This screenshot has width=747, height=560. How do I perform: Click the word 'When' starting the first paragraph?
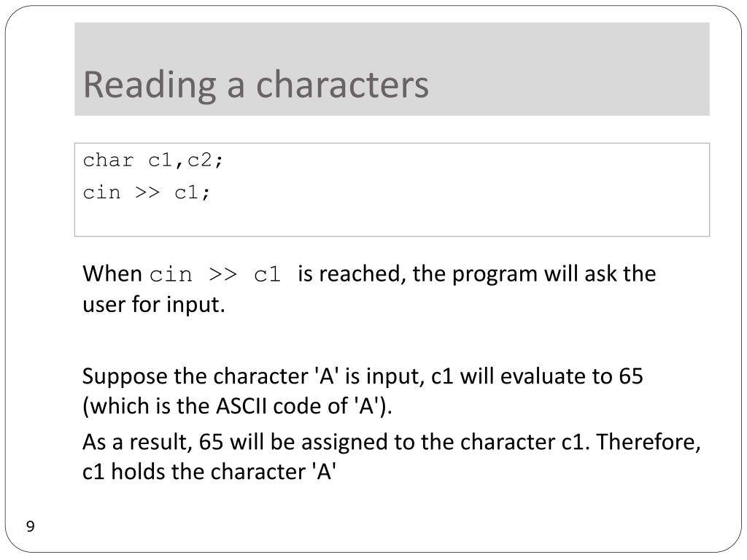[112, 274]
